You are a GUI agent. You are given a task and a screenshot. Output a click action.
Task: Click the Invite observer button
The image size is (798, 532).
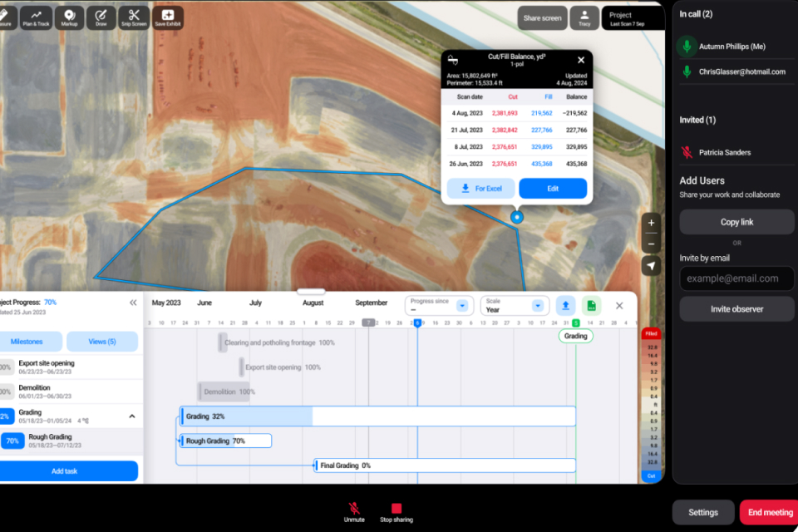click(736, 309)
